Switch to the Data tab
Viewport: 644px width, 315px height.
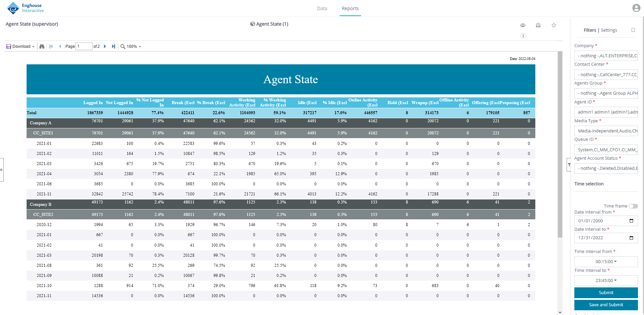click(x=322, y=8)
